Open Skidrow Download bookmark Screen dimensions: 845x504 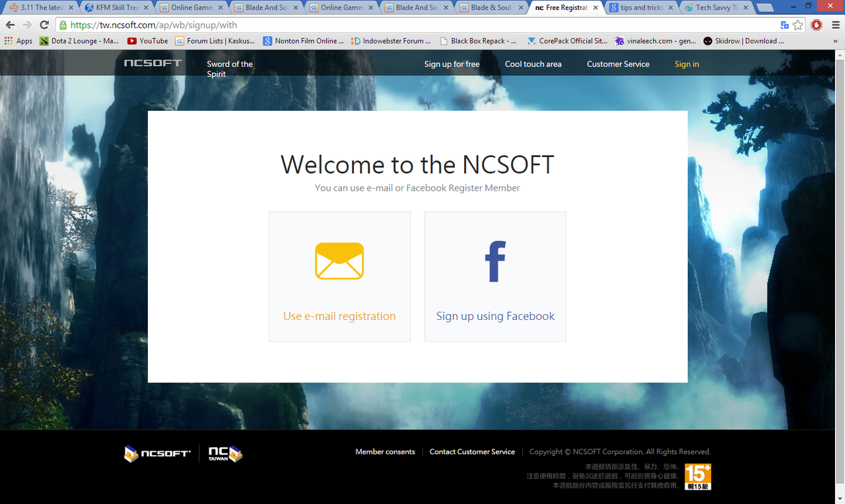(744, 41)
